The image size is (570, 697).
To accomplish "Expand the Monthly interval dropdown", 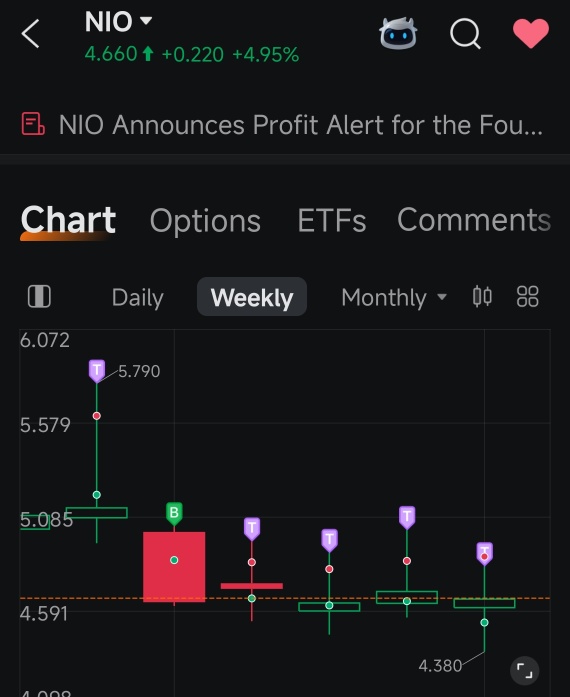I will point(394,297).
